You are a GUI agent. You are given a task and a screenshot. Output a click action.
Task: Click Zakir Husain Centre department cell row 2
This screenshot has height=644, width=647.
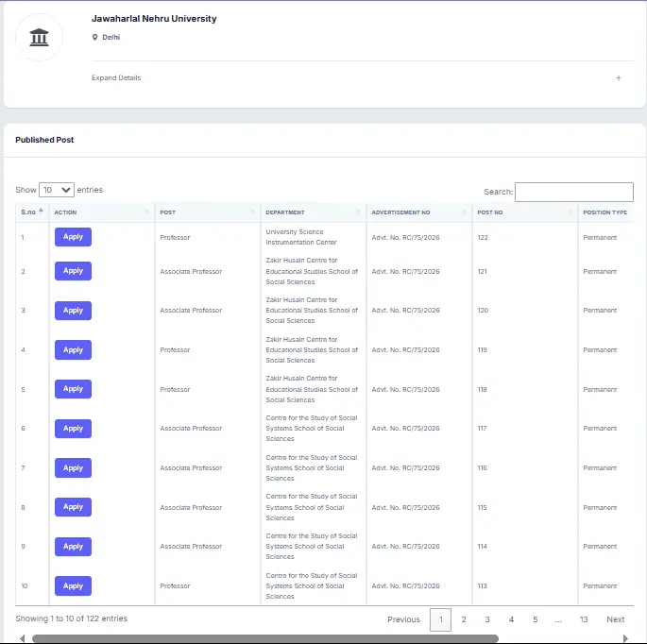click(312, 271)
